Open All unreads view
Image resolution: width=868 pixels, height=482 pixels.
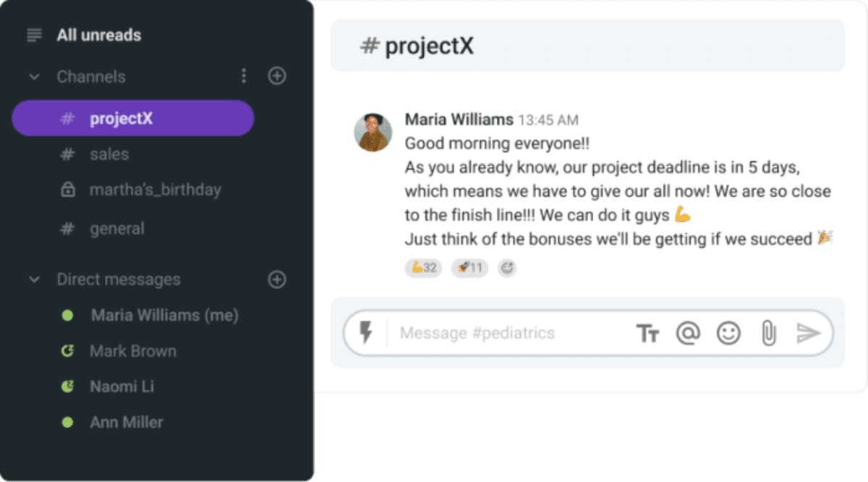click(x=98, y=35)
